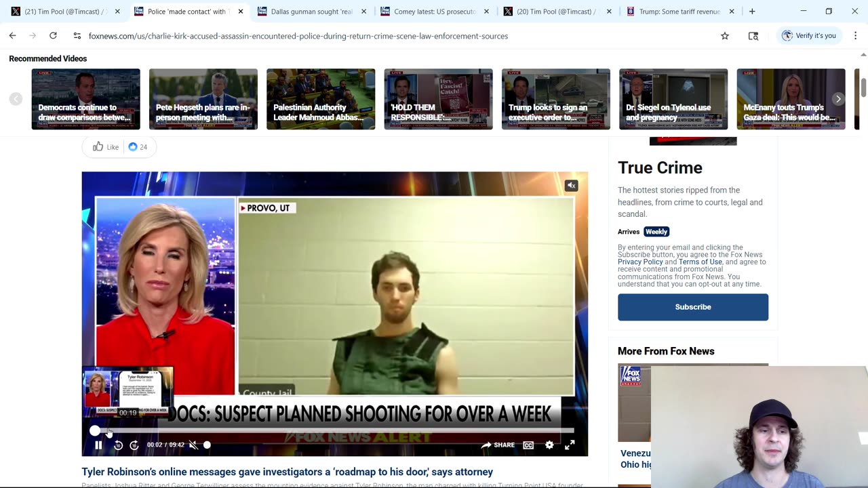Unmute the video player's muted speaker icon
Screen dimensions: 868x488
(193, 445)
